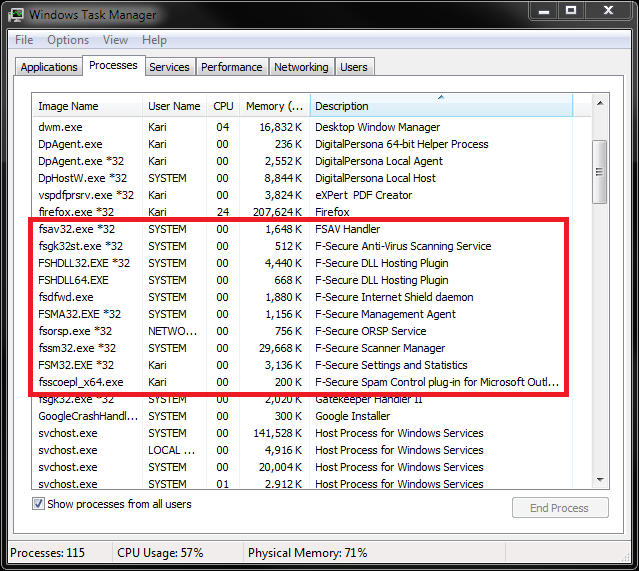Minimize the Task Manager window
This screenshot has height=571, width=639.
[544, 11]
